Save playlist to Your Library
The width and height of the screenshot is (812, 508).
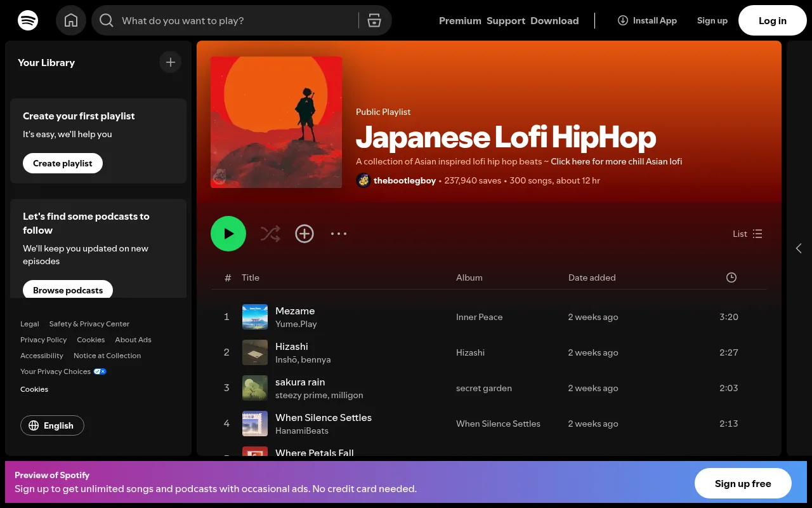tap(304, 234)
